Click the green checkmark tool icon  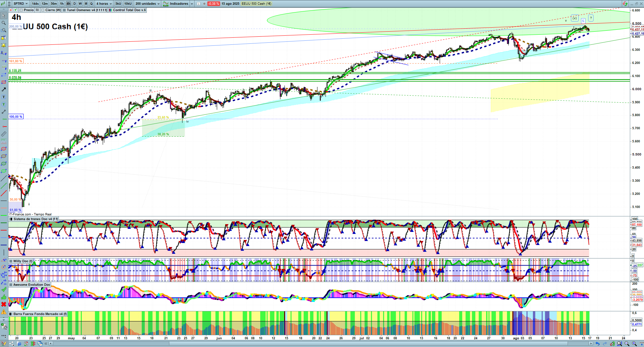click(x=4, y=289)
